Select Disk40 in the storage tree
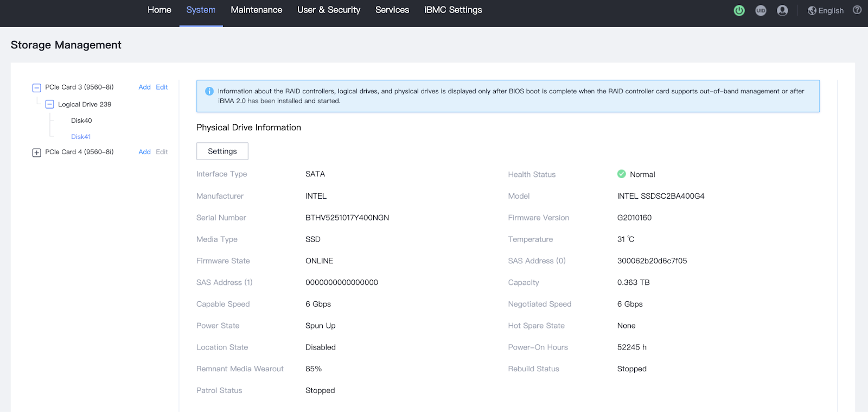 (x=81, y=121)
